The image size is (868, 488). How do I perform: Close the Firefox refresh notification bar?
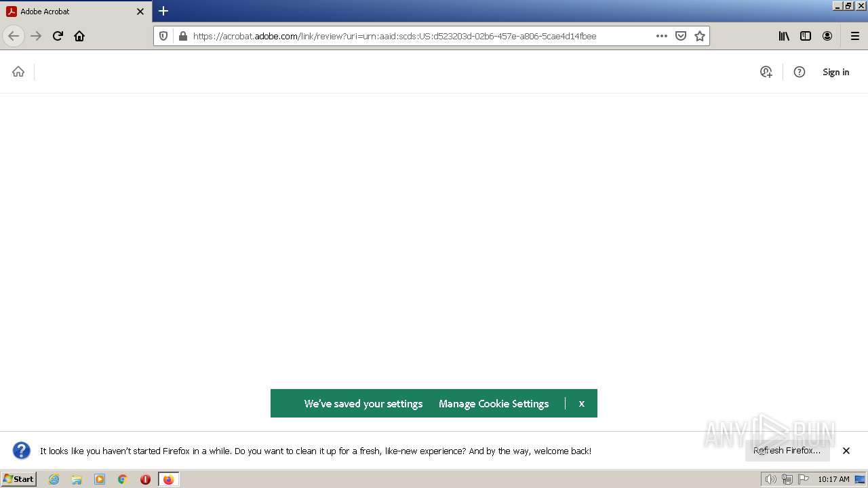coord(846,451)
